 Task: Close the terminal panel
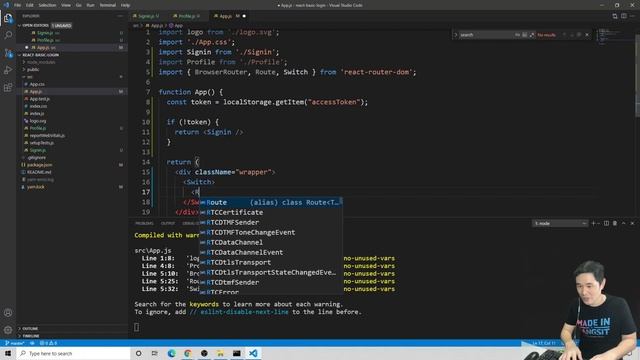pyautogui.click(x=632, y=223)
